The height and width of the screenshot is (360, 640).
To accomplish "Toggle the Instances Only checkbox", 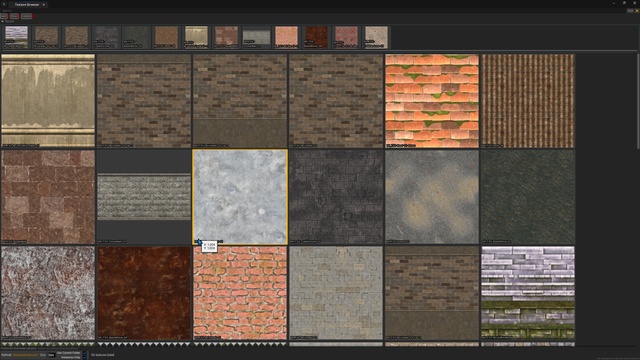I will click(x=84, y=357).
